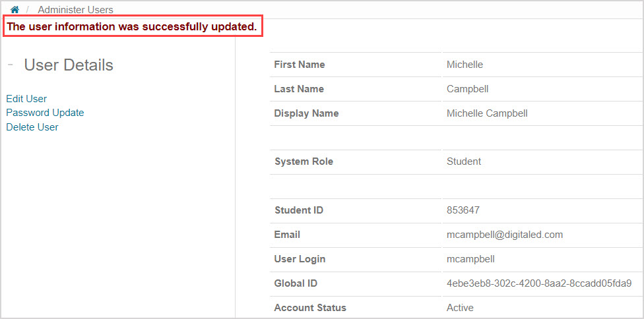Click the User Login value mcampbell
The width and height of the screenshot is (644, 319).
pyautogui.click(x=470, y=259)
